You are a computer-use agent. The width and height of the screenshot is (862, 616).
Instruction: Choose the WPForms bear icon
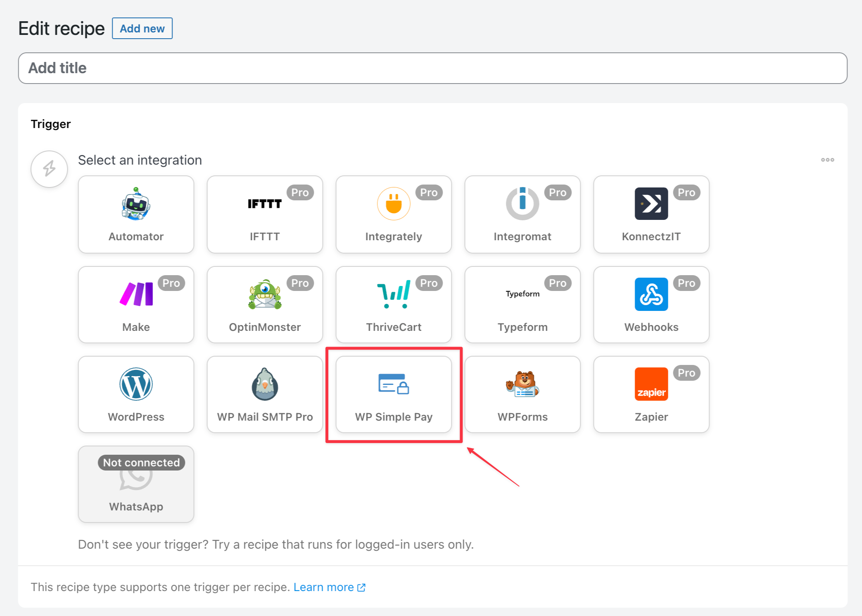point(522,384)
